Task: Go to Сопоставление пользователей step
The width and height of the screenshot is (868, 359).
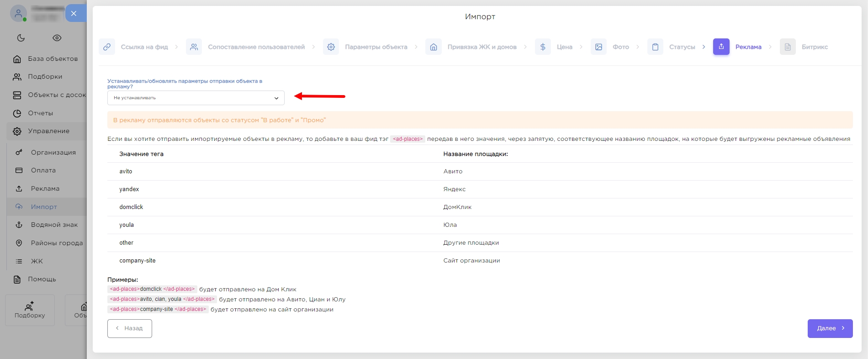Action: [x=256, y=47]
